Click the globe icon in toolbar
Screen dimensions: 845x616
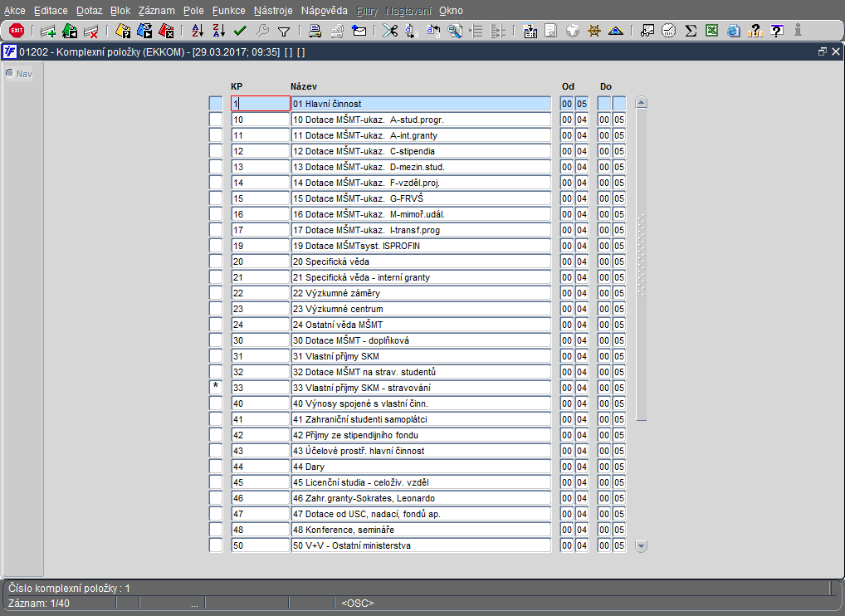572,32
